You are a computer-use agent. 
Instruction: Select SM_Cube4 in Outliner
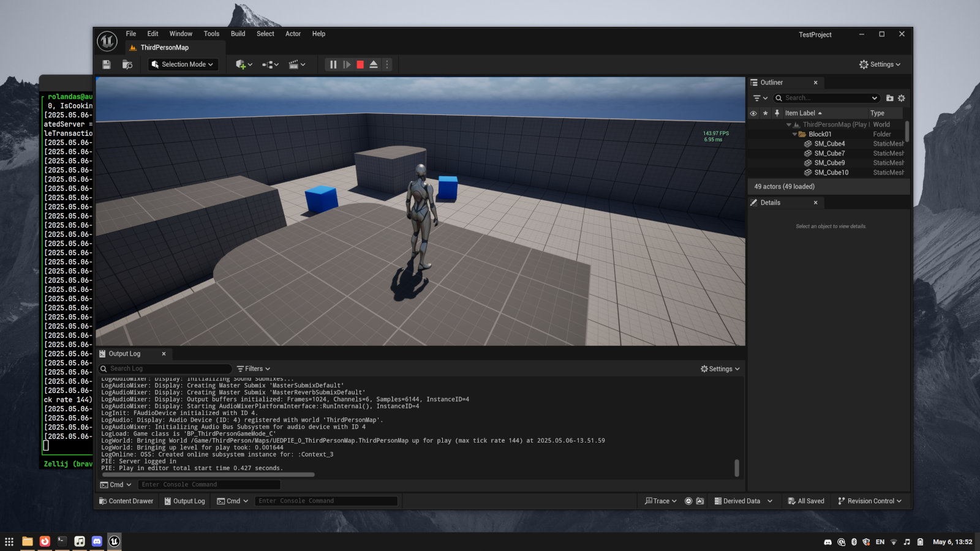829,144
